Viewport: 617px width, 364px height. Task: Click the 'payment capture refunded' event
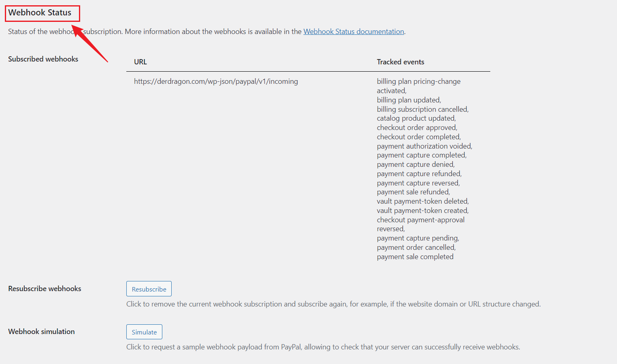pyautogui.click(x=419, y=174)
